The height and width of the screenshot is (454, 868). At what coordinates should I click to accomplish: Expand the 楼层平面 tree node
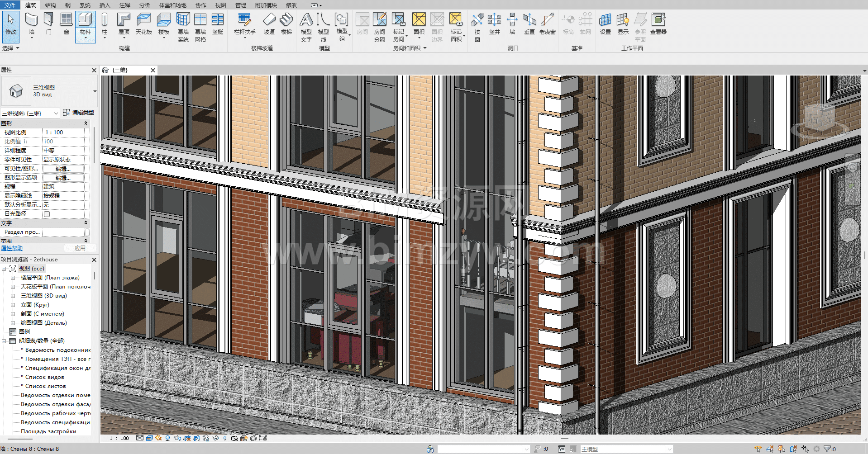13,278
